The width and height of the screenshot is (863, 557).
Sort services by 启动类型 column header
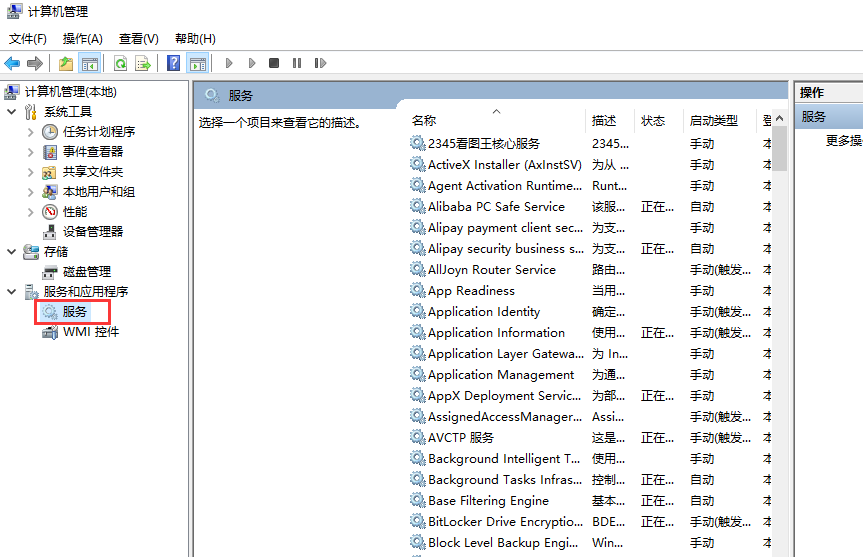(714, 121)
